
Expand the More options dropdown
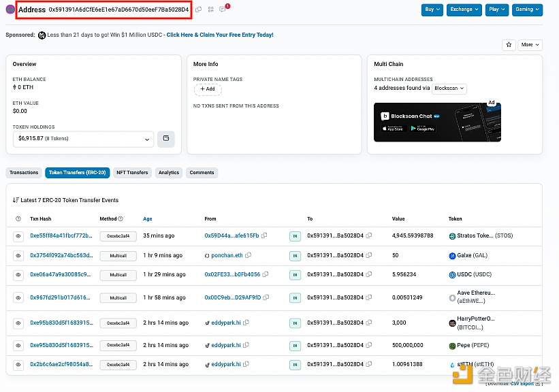coord(530,44)
